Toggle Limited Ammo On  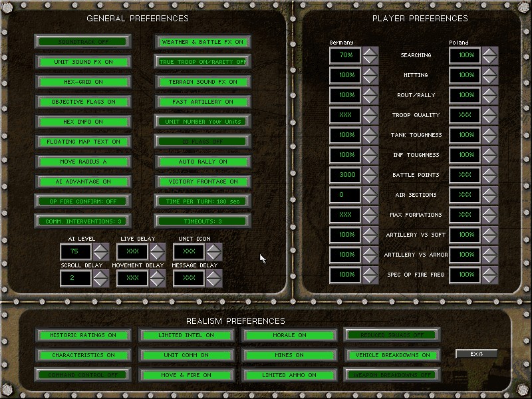(289, 375)
